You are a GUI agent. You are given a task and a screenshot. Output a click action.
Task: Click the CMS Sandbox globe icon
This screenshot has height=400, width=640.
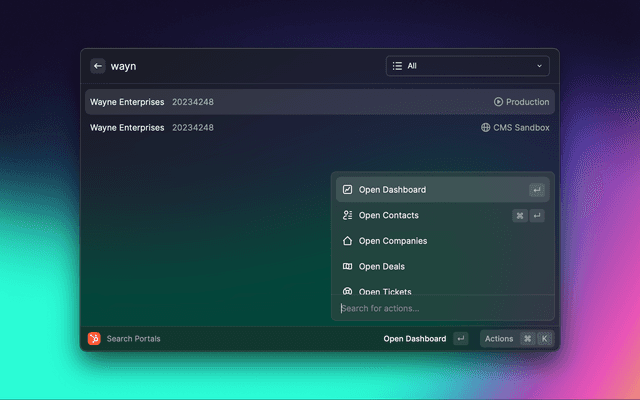tap(486, 128)
